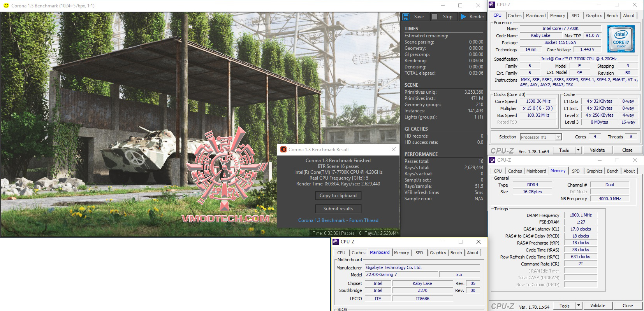
Task: Minimize the Corona 1.3 Benchmark window
Action: (442, 5)
